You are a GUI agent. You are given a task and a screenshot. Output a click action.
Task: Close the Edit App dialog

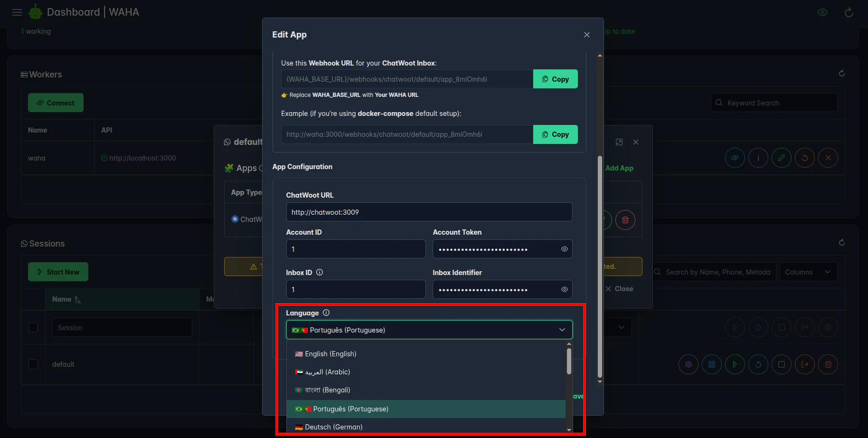(x=587, y=35)
